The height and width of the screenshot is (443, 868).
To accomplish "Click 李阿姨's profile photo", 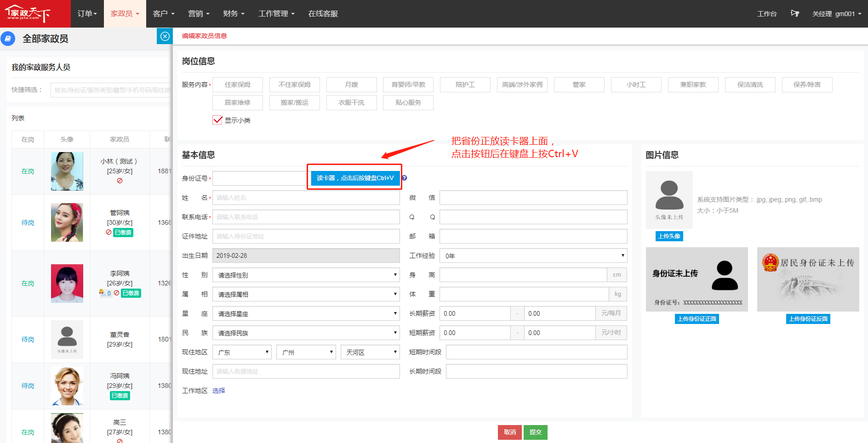I will point(67,284).
